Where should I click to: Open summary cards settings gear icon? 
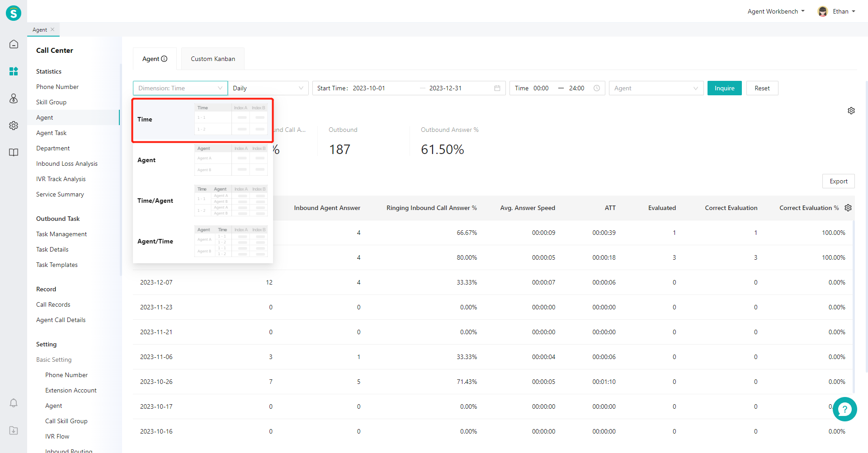click(851, 111)
